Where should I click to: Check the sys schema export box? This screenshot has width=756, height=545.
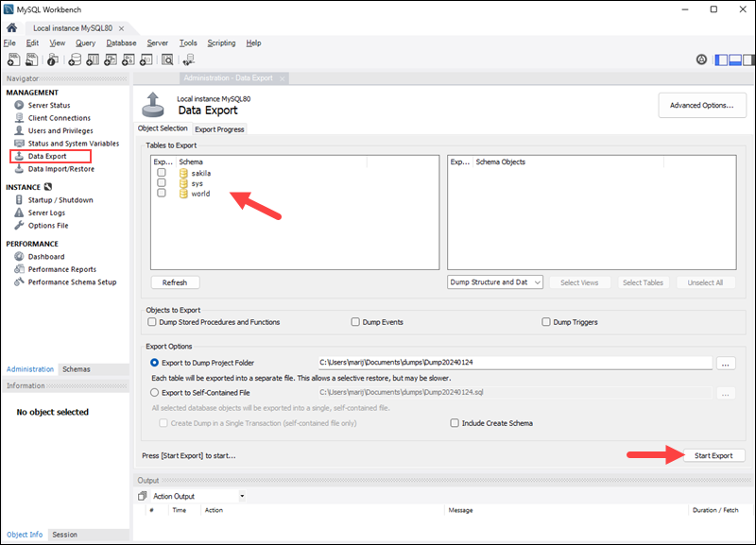(x=162, y=182)
